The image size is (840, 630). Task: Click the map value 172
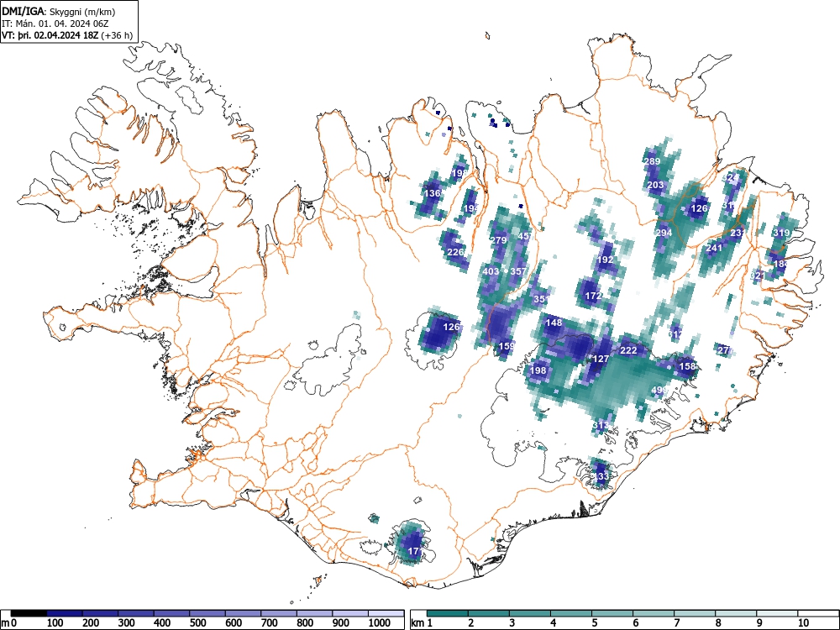[x=594, y=296]
